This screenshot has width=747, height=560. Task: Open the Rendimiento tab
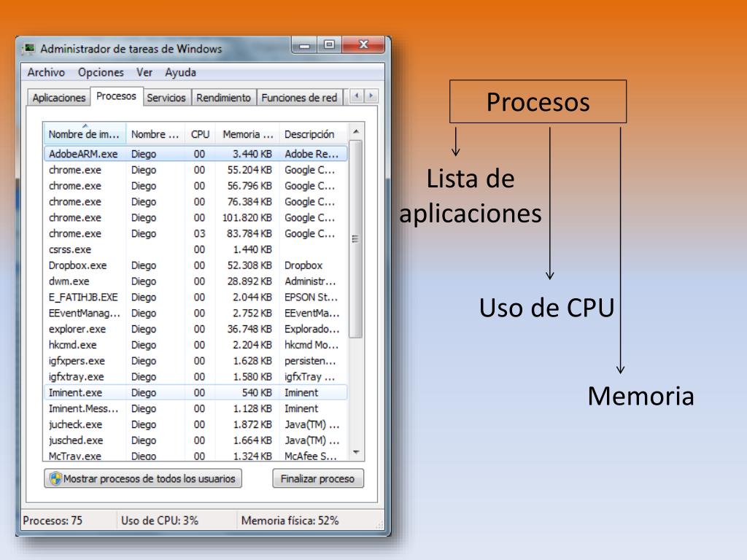pos(223,98)
